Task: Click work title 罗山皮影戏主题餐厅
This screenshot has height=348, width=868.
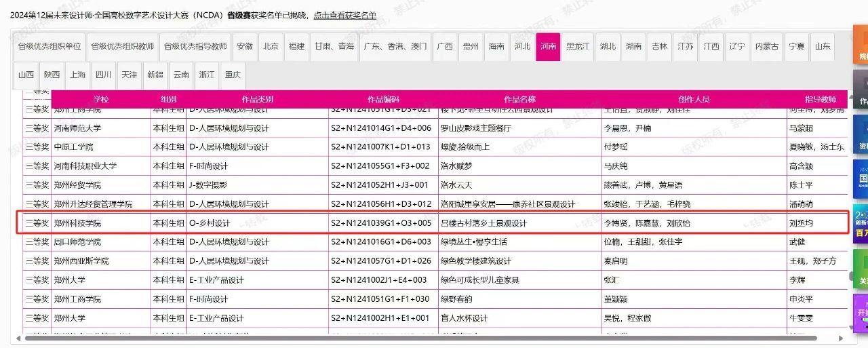Action: point(476,128)
